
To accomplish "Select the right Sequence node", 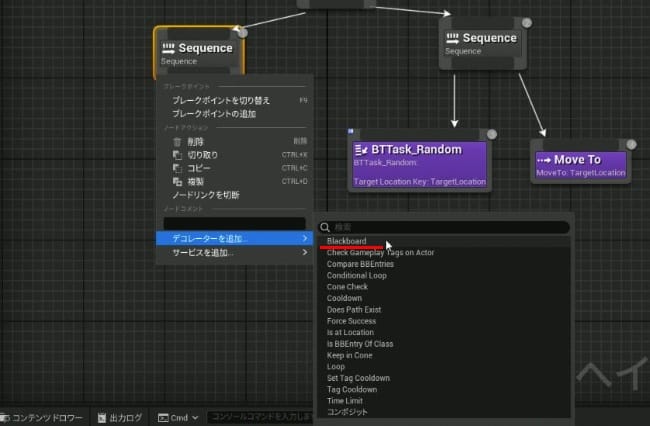I will click(x=483, y=43).
